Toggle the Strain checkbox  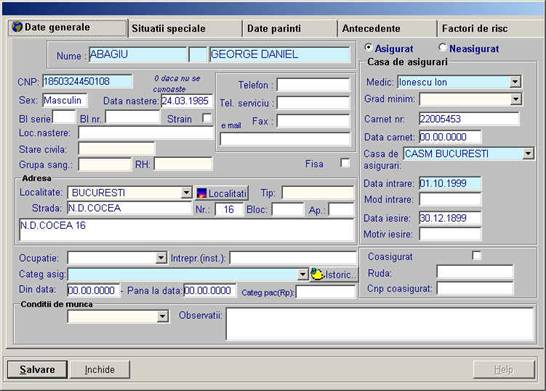[x=207, y=118]
